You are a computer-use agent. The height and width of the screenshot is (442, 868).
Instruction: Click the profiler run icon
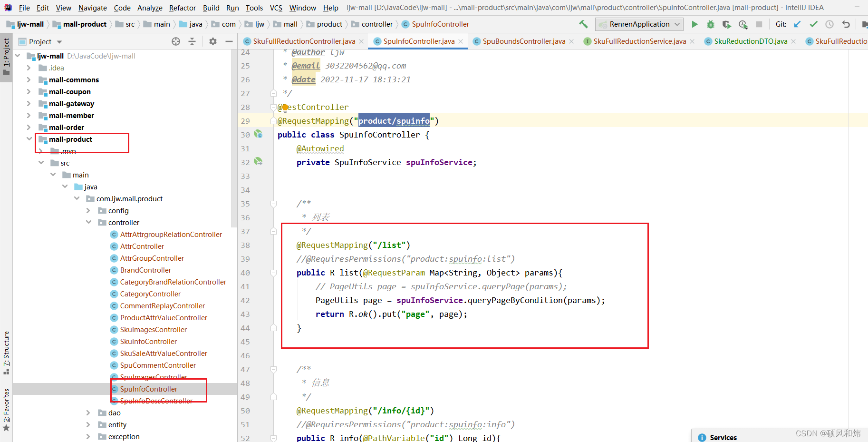[743, 24]
